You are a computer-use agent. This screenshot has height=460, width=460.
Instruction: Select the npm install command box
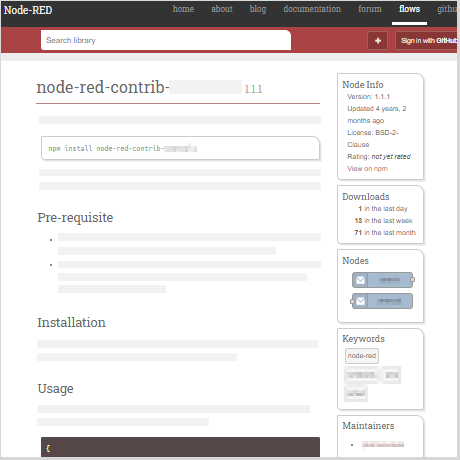tap(180, 148)
